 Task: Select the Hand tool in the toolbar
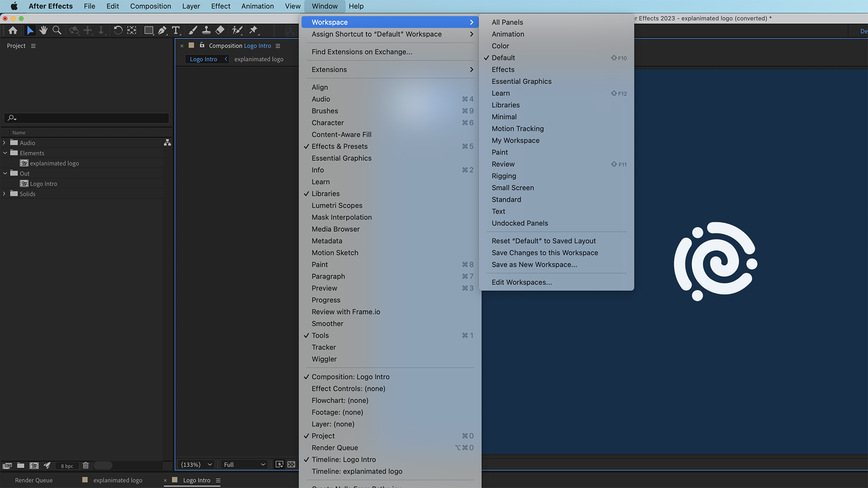[43, 30]
